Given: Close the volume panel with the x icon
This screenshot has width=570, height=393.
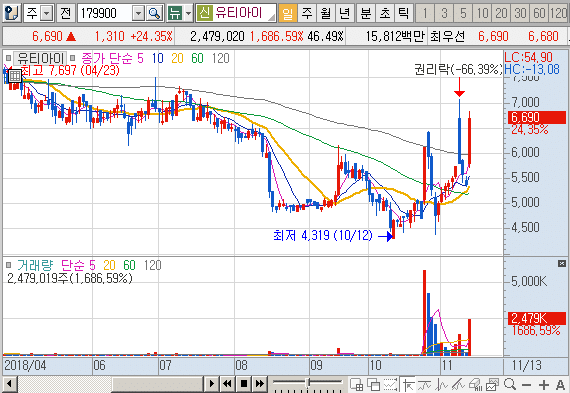Looking at the screenshot, I should [562, 264].
